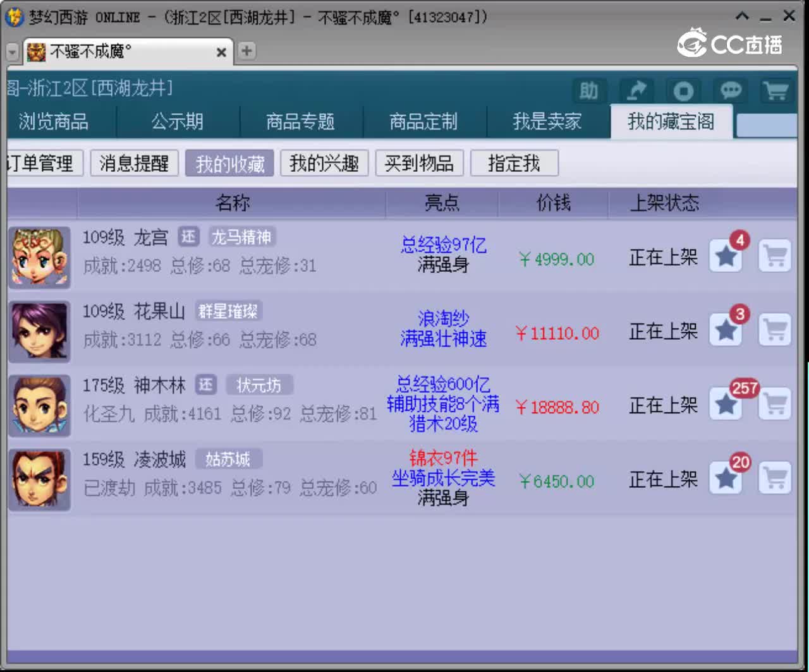Add 神木林 listing to cart
Screen dimensions: 809x672
pyautogui.click(x=775, y=404)
